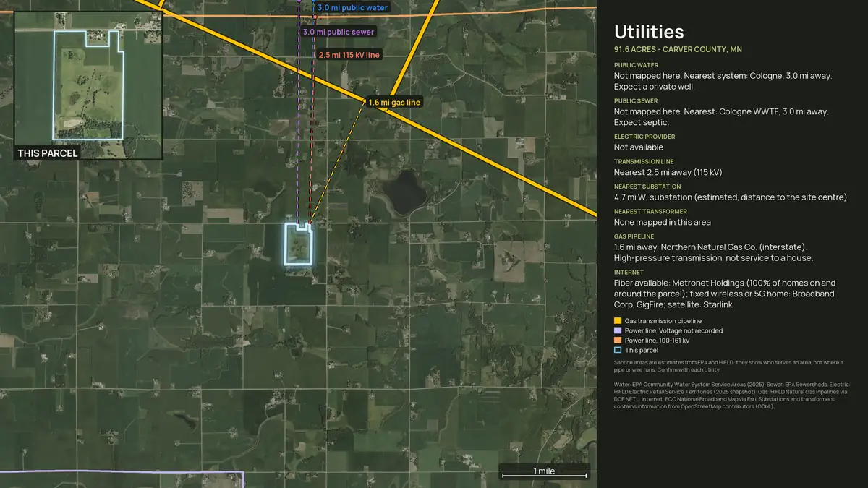Click '91.6 ACRES - CARVER COUNTY, MN' subtitle
This screenshot has height=488, width=868.
point(678,50)
